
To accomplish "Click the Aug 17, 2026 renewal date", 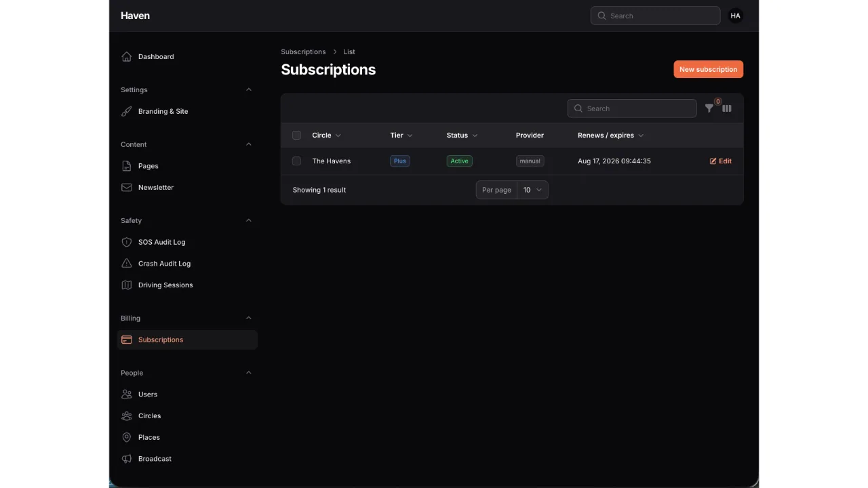I will pyautogui.click(x=614, y=161).
